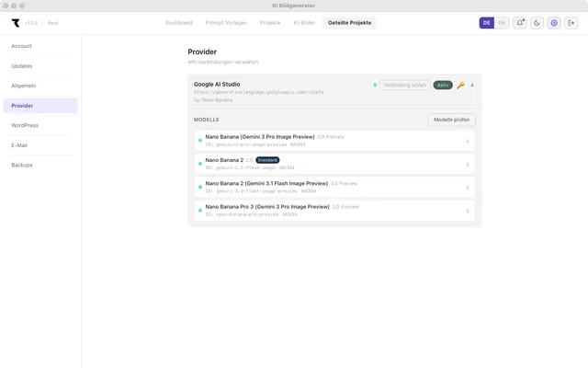Click the 'Nano Banana 2 (Gemini 3.1 Flash Image Preview)' name
The height and width of the screenshot is (368, 588).
266,184
